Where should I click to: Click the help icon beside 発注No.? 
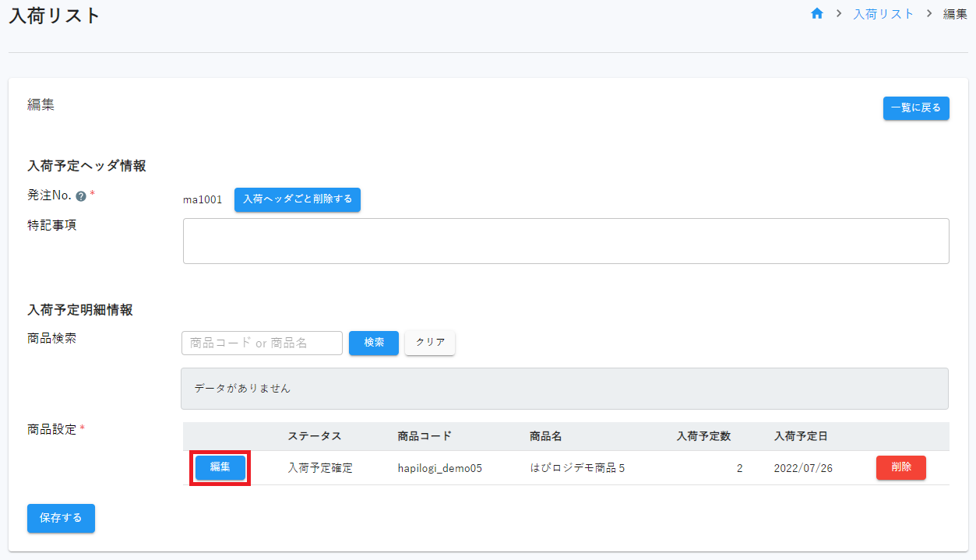81,196
